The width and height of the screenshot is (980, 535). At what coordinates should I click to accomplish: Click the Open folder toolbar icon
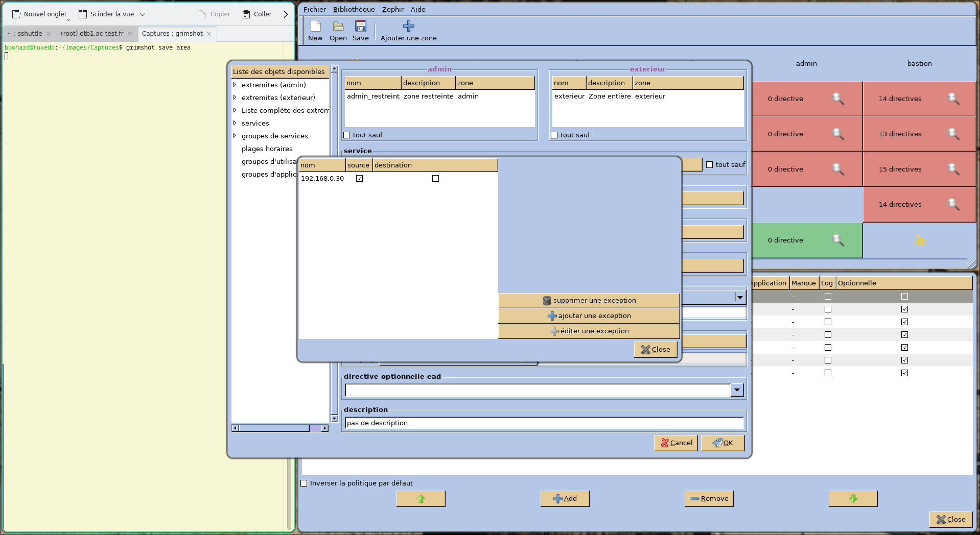pyautogui.click(x=338, y=27)
